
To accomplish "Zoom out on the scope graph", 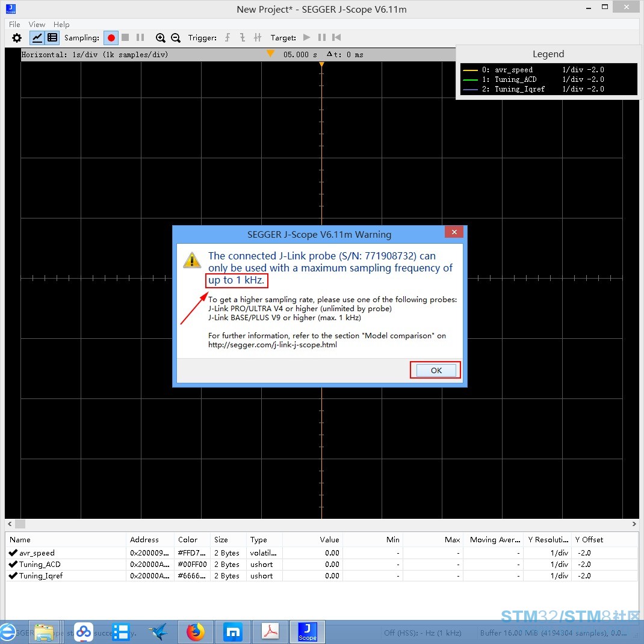I will tap(175, 38).
